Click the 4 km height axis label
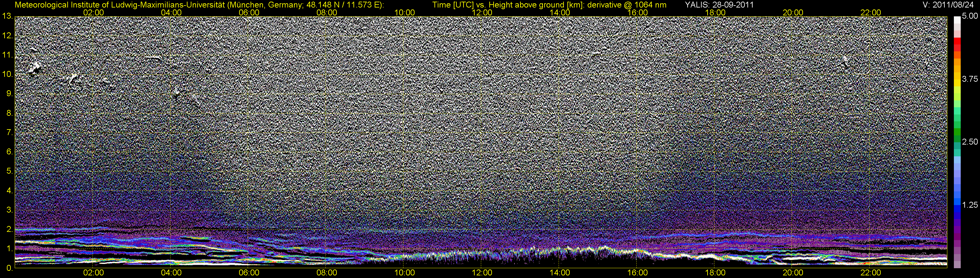980x278 pixels. 9,190
